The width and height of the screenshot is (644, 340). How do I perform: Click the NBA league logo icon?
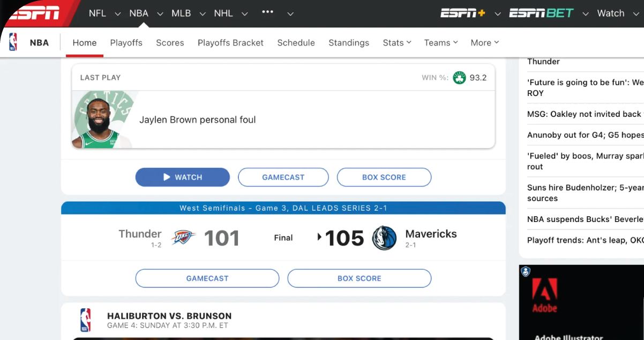click(13, 42)
